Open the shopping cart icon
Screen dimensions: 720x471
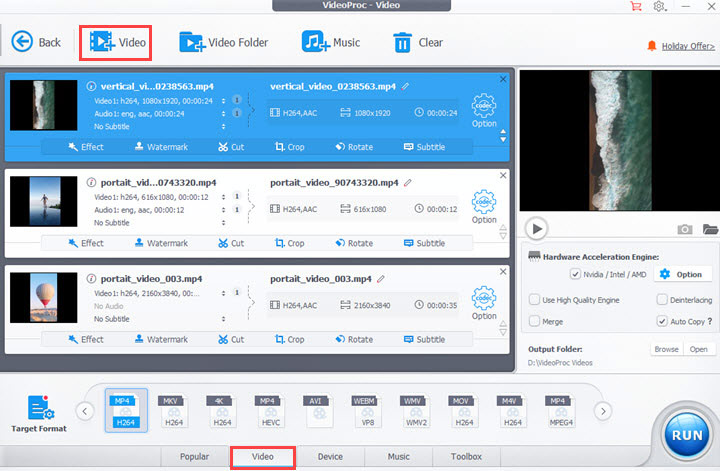click(636, 6)
